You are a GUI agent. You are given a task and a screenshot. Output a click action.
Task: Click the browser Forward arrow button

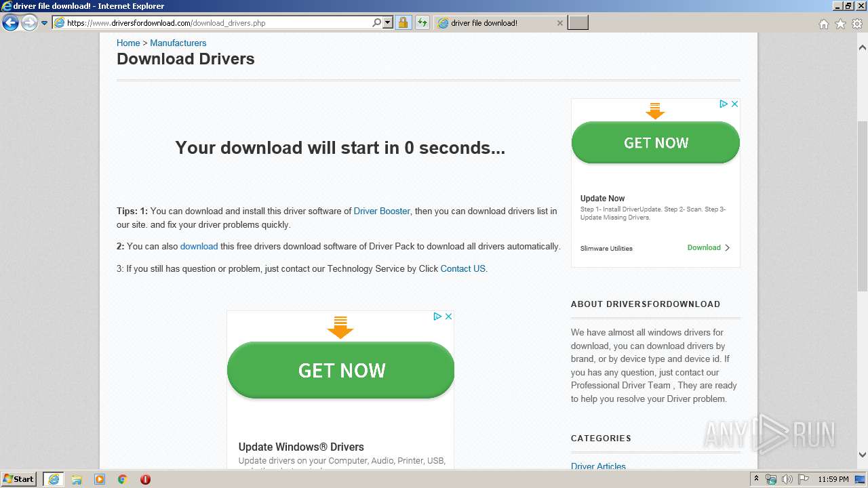click(29, 23)
